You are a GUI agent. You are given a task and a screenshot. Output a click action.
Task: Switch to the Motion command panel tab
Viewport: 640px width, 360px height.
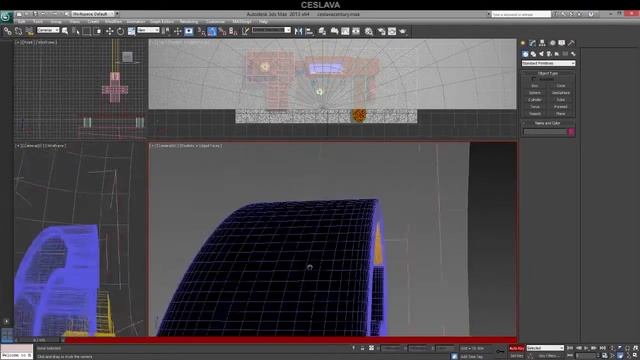[552, 43]
